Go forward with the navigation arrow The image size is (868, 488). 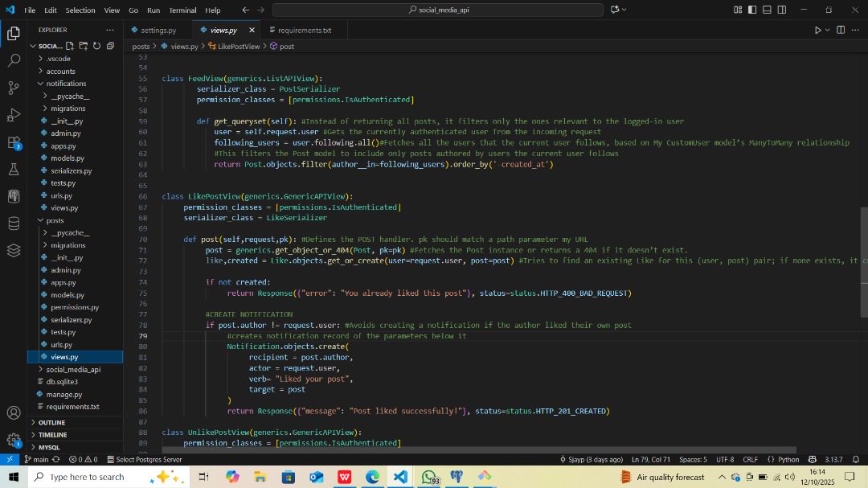(x=260, y=10)
